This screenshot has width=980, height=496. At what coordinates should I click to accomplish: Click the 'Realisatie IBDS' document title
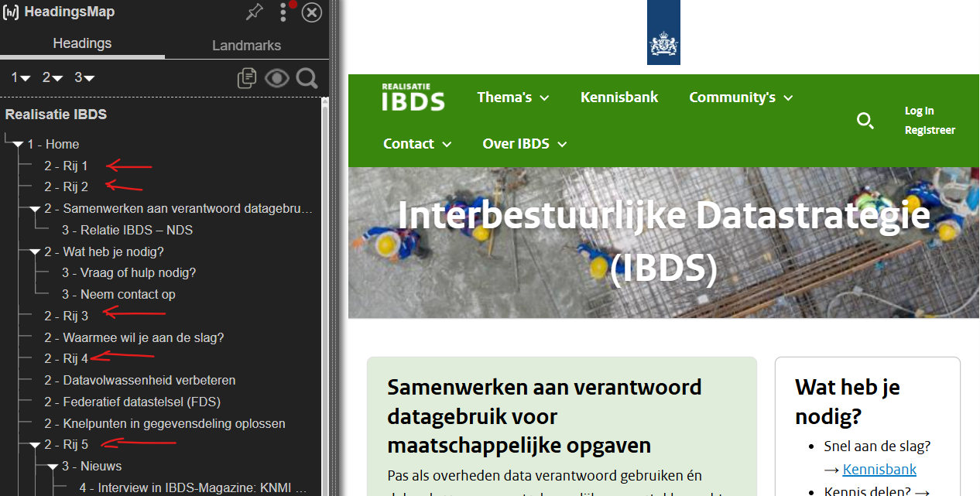click(x=56, y=115)
